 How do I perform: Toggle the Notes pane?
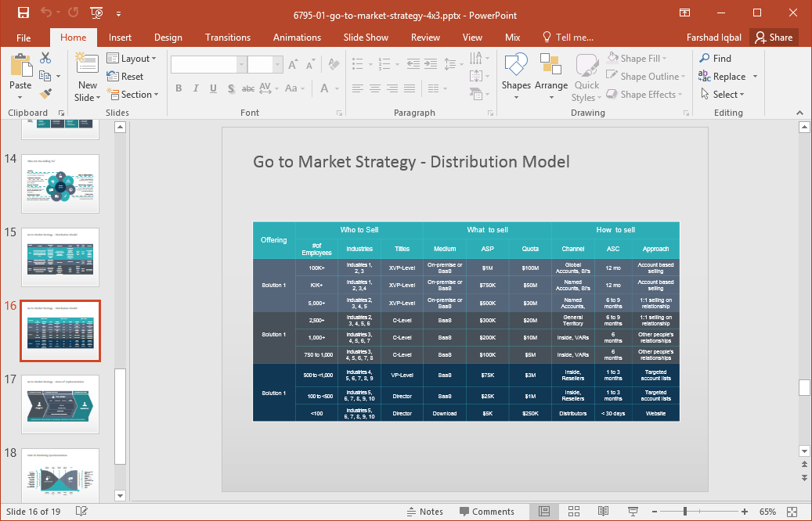tap(425, 512)
